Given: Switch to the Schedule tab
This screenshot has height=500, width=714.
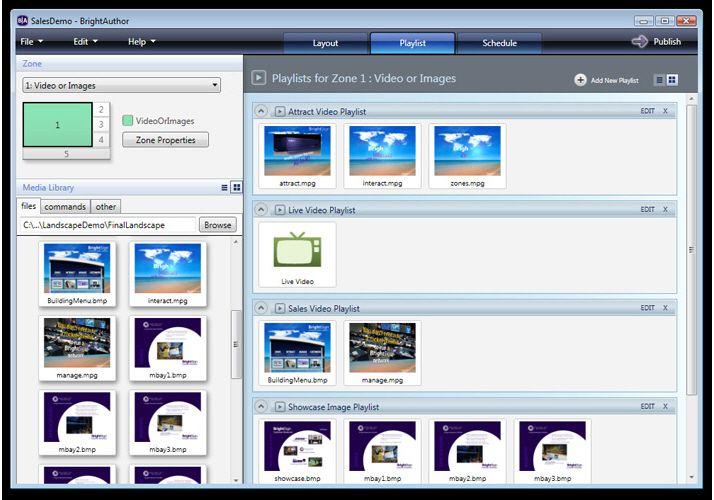Looking at the screenshot, I should [x=499, y=43].
